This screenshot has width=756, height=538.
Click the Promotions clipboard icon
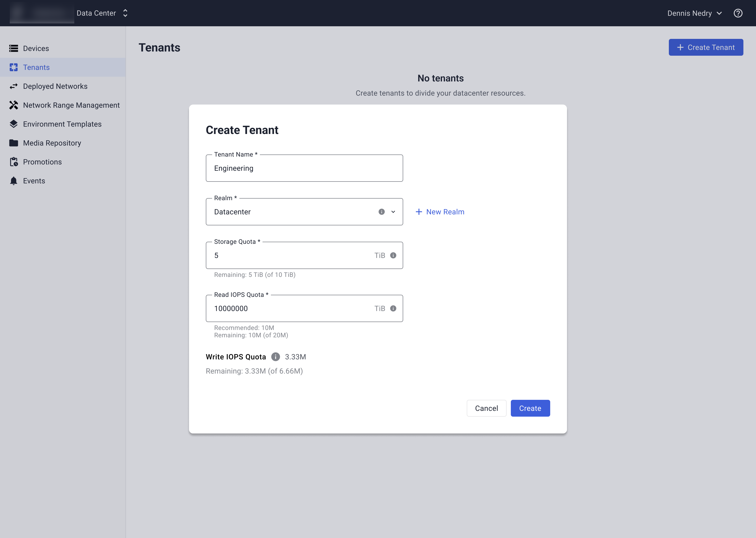click(x=14, y=162)
